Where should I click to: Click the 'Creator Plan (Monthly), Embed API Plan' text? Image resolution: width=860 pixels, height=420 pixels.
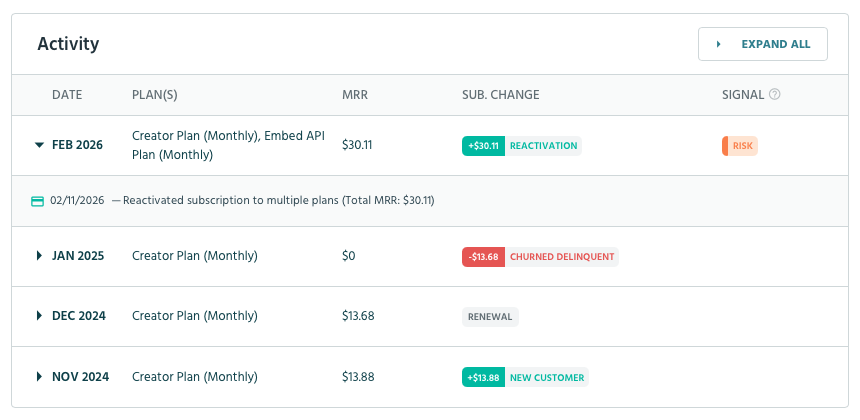click(229, 145)
